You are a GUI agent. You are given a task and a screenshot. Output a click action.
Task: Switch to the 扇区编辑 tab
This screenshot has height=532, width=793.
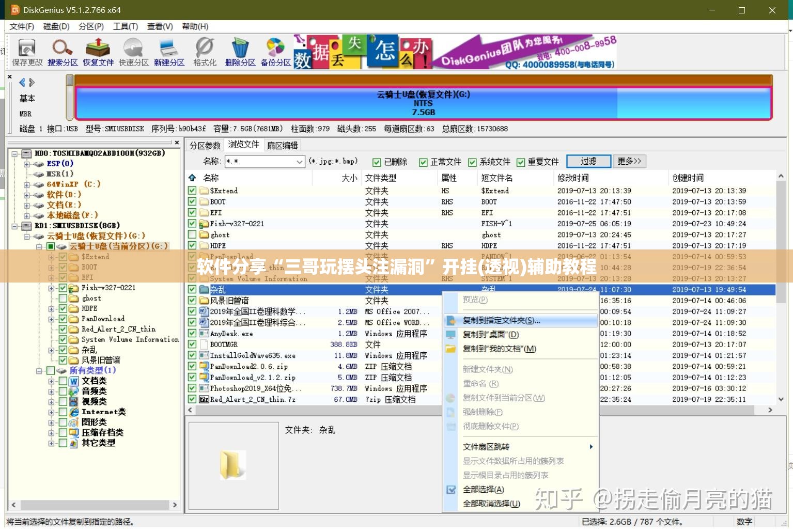tap(282, 146)
